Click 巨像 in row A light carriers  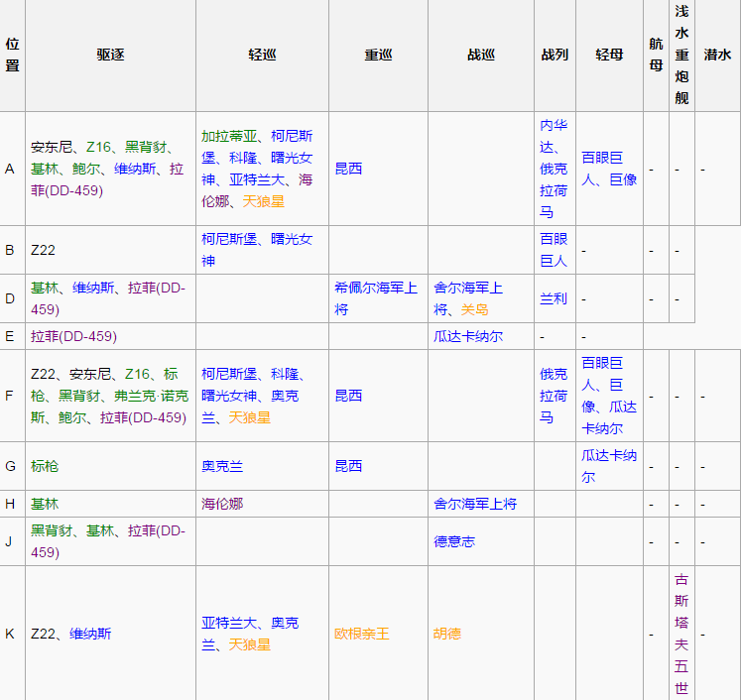point(623,179)
